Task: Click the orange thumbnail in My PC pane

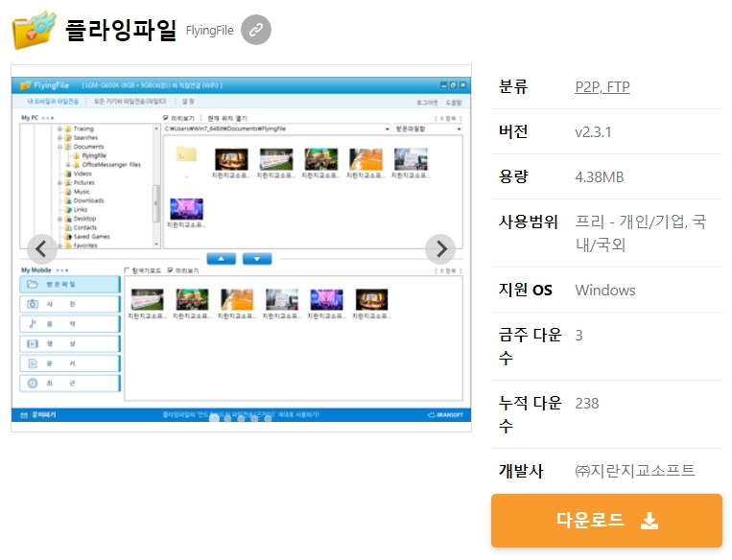Action: 366,159
